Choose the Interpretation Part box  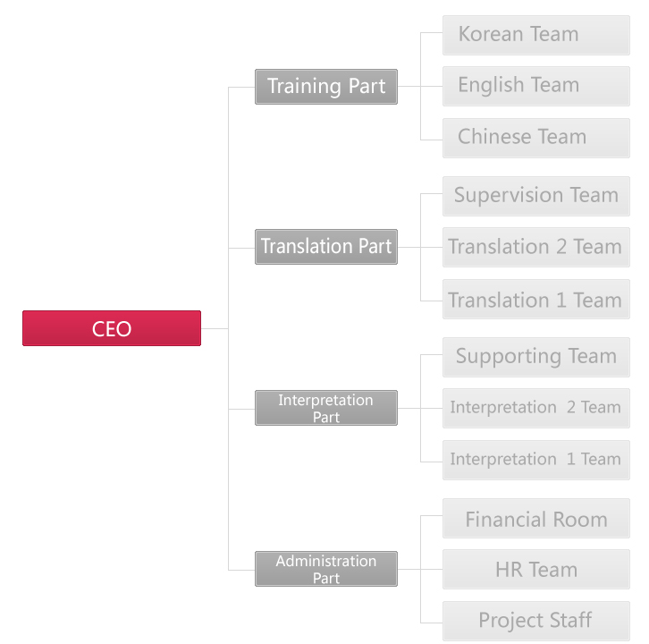click(326, 408)
